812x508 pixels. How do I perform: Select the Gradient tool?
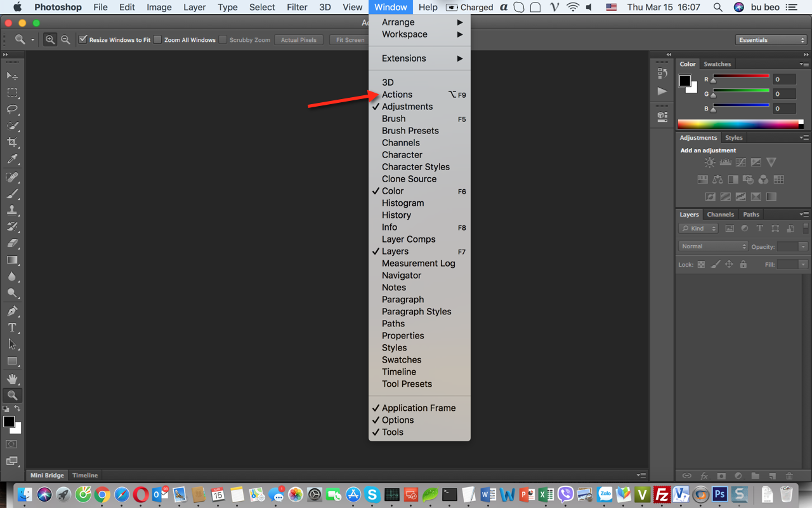[12, 260]
